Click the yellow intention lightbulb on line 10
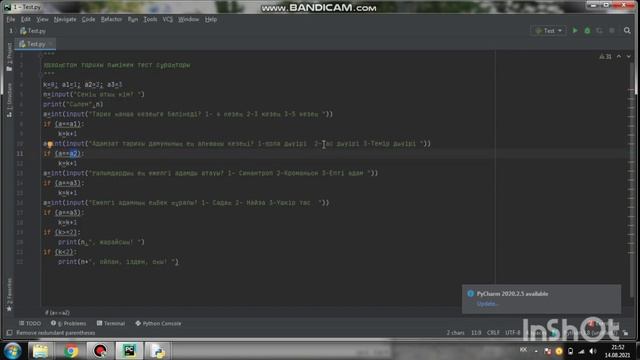640x360 pixels. click(50, 144)
